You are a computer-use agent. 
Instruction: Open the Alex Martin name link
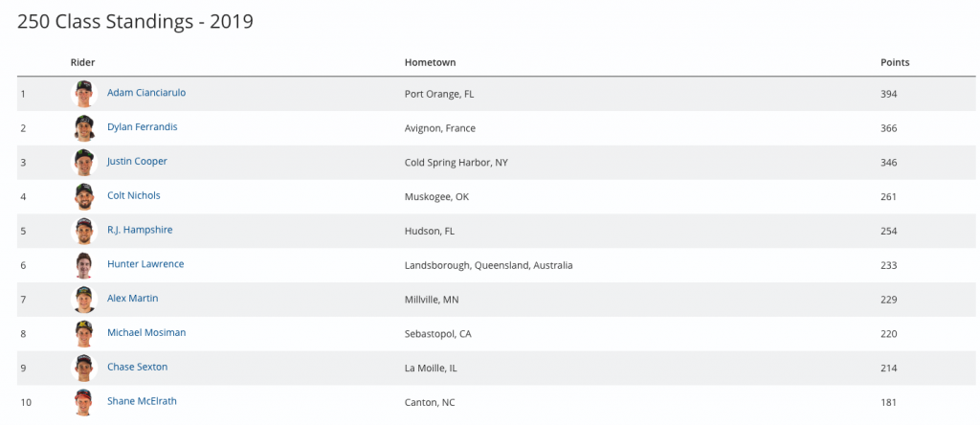(x=133, y=299)
